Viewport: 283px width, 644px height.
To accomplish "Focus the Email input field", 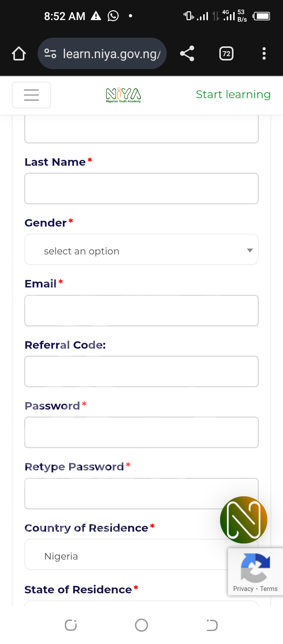I will [x=141, y=311].
